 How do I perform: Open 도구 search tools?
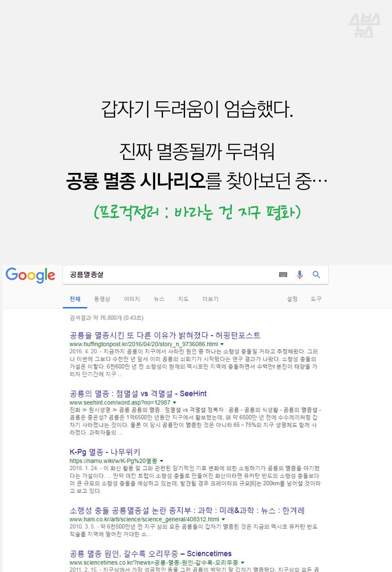pos(316,299)
